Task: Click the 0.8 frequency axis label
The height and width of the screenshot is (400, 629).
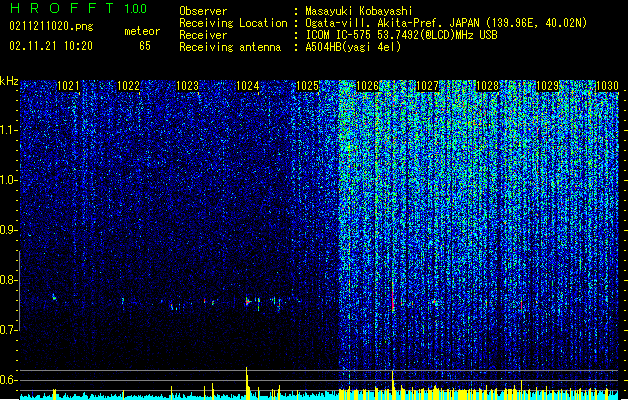Action: click(x=8, y=280)
